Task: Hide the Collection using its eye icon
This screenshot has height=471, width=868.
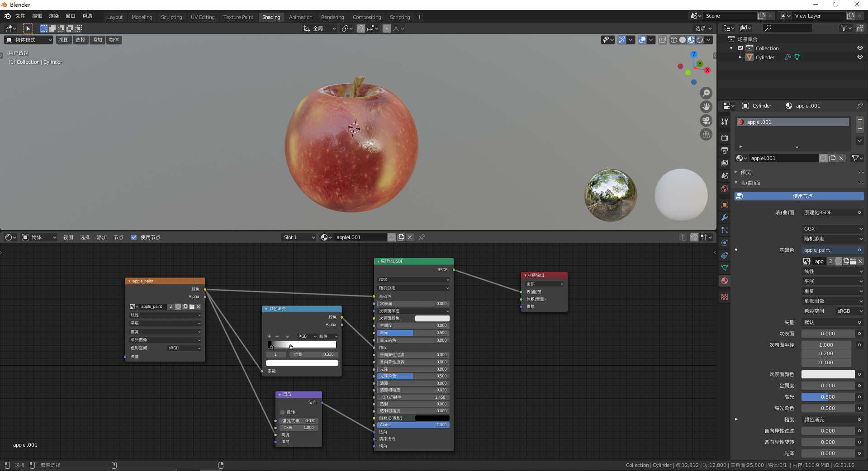Action: click(x=860, y=48)
